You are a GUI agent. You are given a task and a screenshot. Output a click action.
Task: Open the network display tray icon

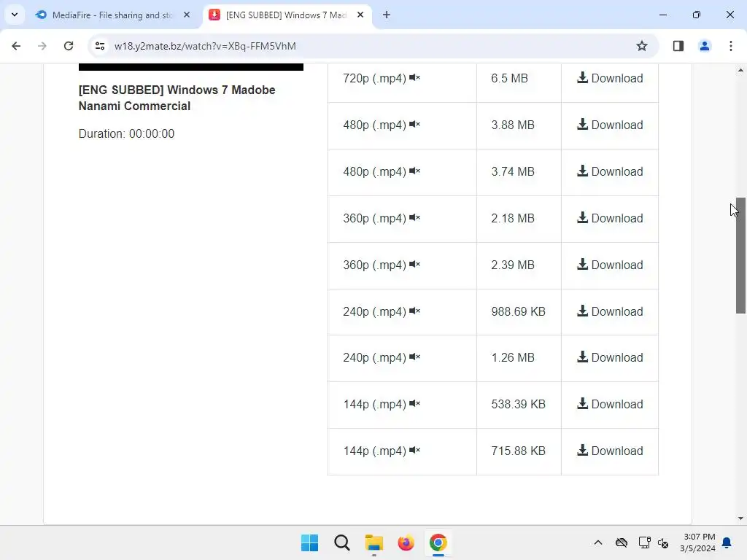point(645,542)
